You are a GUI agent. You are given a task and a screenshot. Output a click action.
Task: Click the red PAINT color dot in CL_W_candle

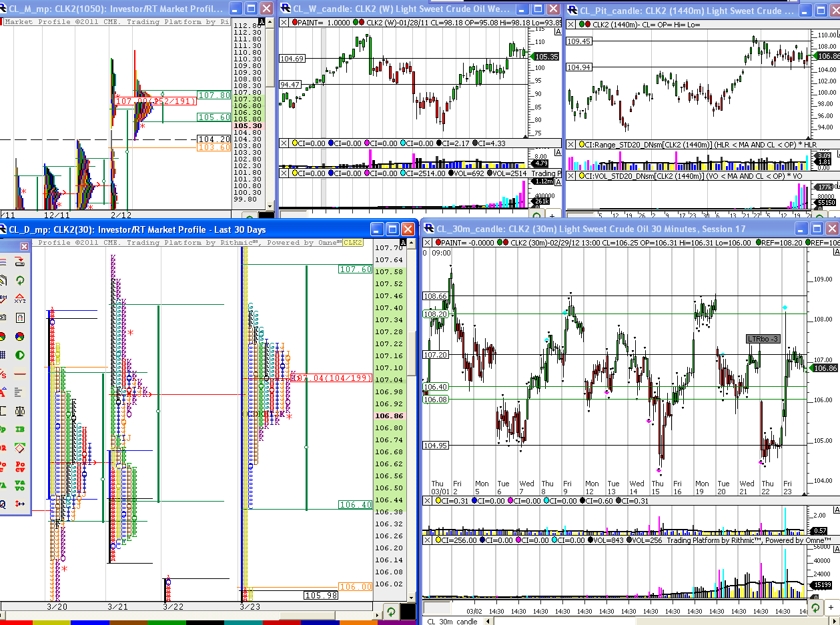tap(295, 22)
